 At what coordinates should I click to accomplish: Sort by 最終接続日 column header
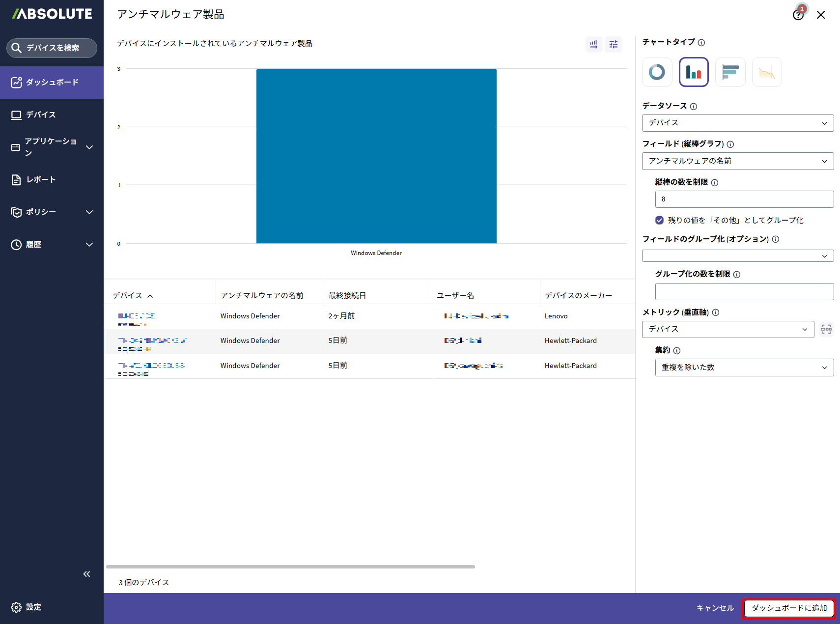[x=347, y=295]
